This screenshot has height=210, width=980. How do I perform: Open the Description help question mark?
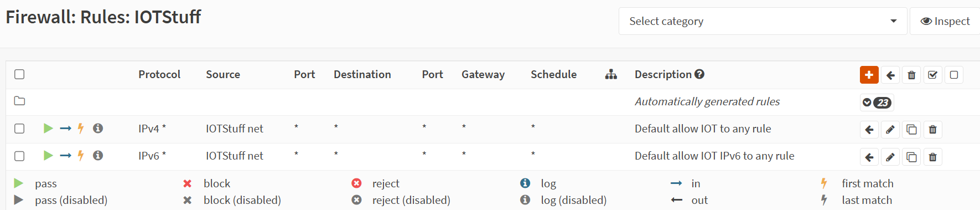(699, 74)
